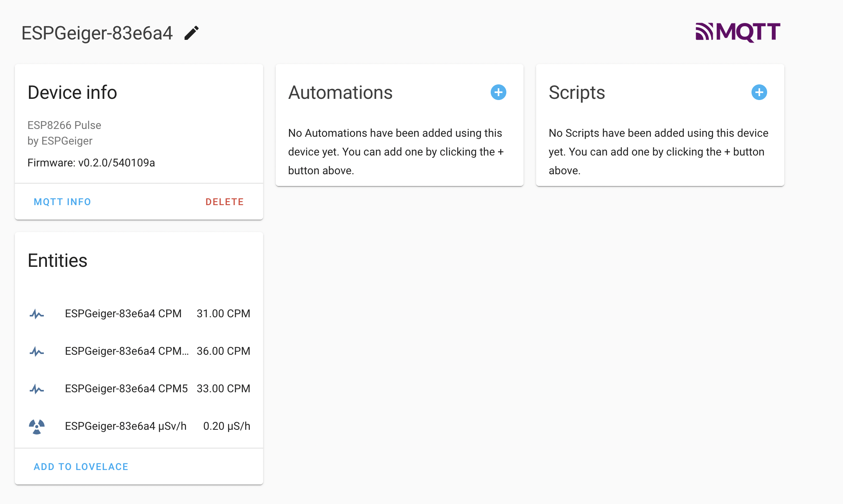This screenshot has width=843, height=504.
Task: Click the pencil icon to rename device
Action: [192, 33]
